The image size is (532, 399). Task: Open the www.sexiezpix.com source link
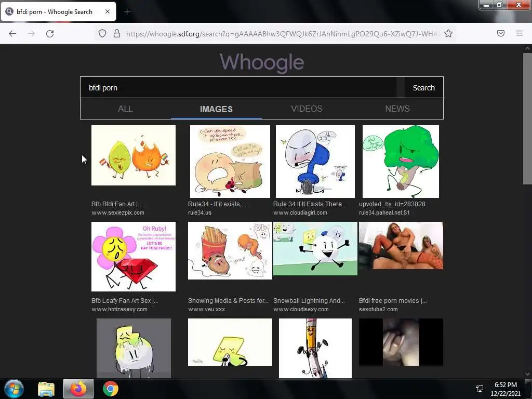118,212
